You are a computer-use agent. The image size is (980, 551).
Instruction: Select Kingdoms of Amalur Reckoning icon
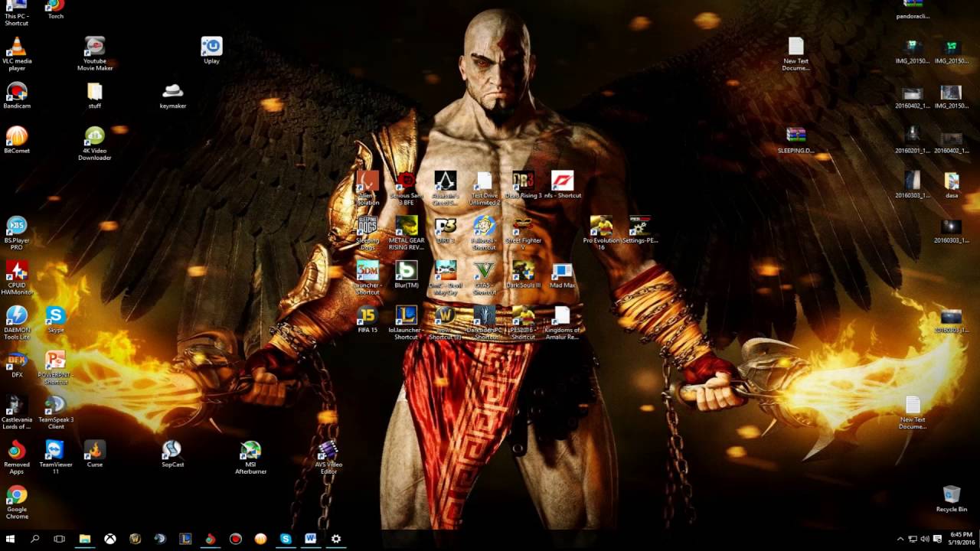coord(563,324)
